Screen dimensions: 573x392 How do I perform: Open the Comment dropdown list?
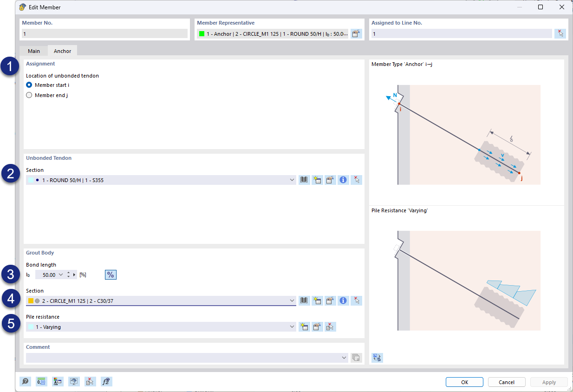coord(344,358)
